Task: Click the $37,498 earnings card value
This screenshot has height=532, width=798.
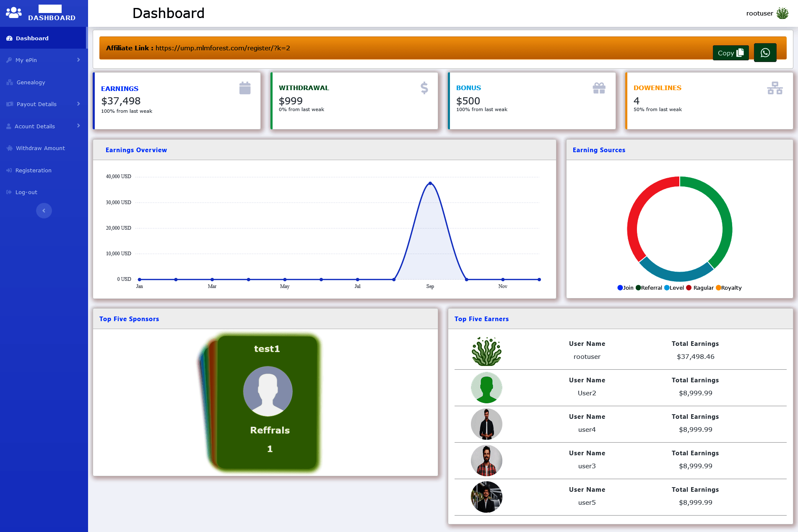Action: click(x=121, y=101)
